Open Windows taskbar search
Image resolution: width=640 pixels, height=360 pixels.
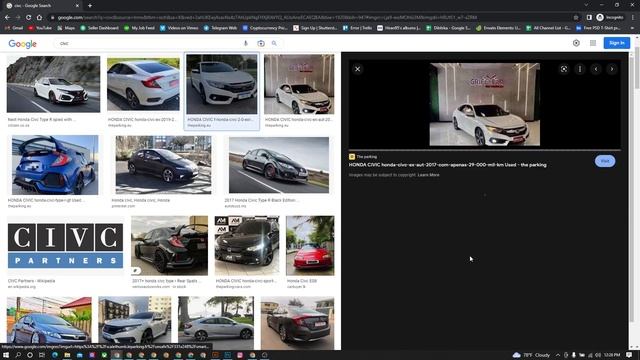pos(18,355)
